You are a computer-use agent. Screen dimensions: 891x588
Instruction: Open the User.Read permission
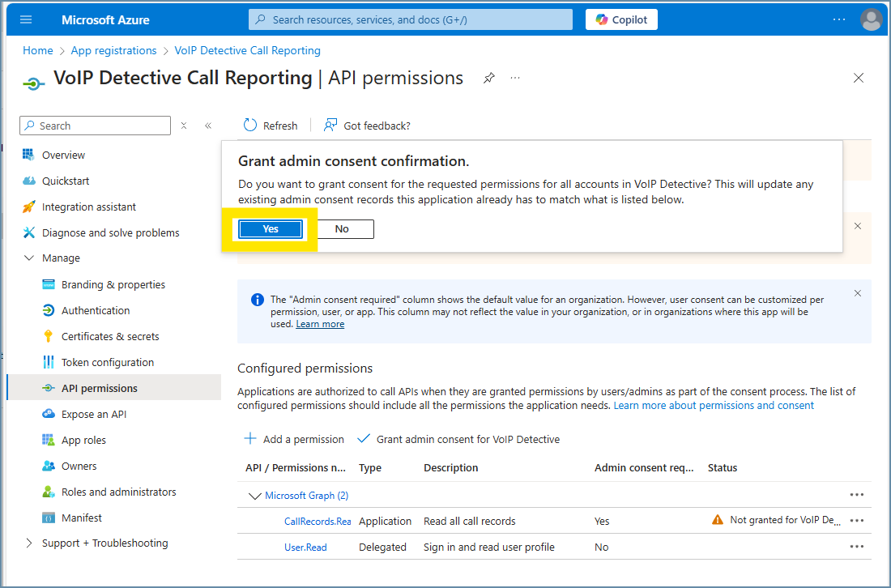(x=305, y=548)
